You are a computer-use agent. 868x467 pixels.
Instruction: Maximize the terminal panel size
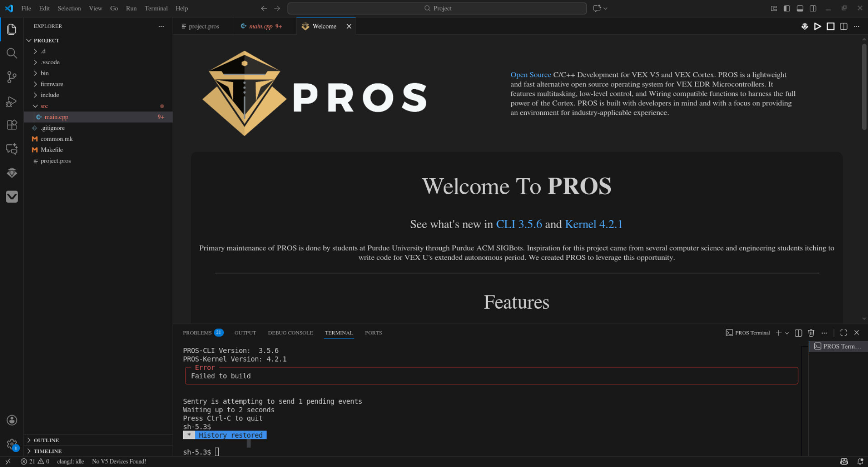tap(844, 333)
